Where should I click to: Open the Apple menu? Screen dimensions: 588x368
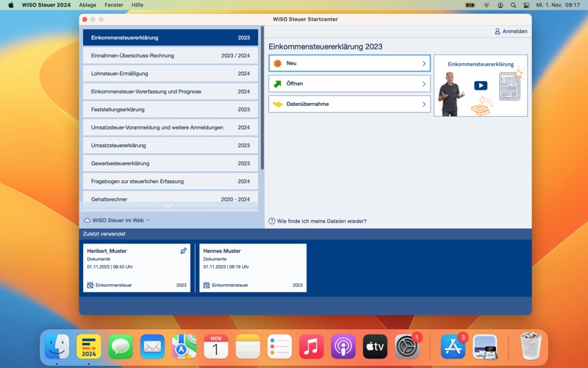(x=11, y=5)
